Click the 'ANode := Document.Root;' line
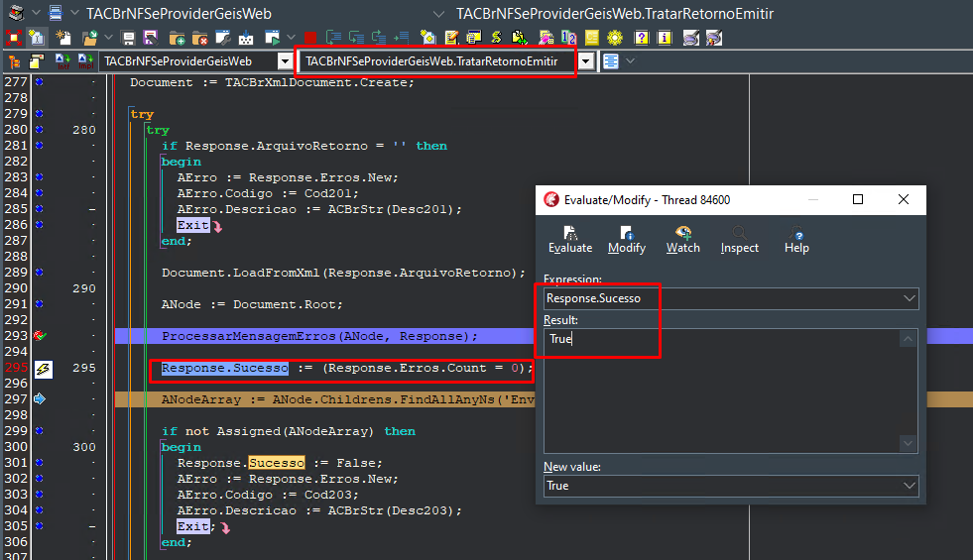 (x=252, y=304)
